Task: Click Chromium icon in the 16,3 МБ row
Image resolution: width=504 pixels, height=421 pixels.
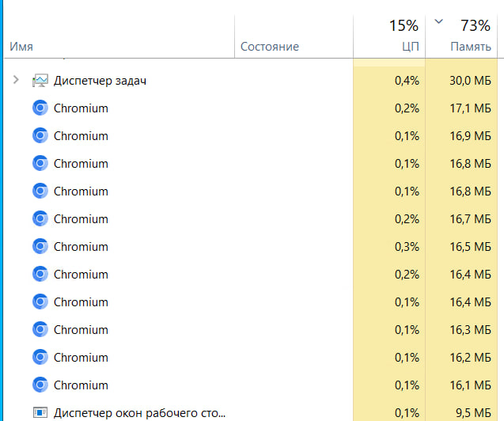Action: coord(40,330)
